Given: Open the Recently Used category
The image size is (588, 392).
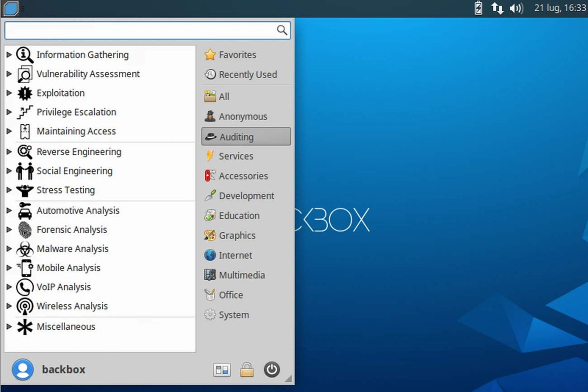Looking at the screenshot, I should 246,74.
